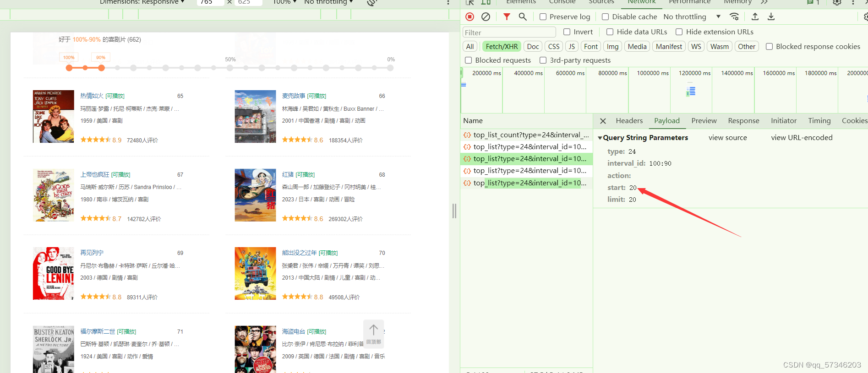Show more DevTools tabs chevron
This screenshot has height=373, width=868.
[764, 2]
